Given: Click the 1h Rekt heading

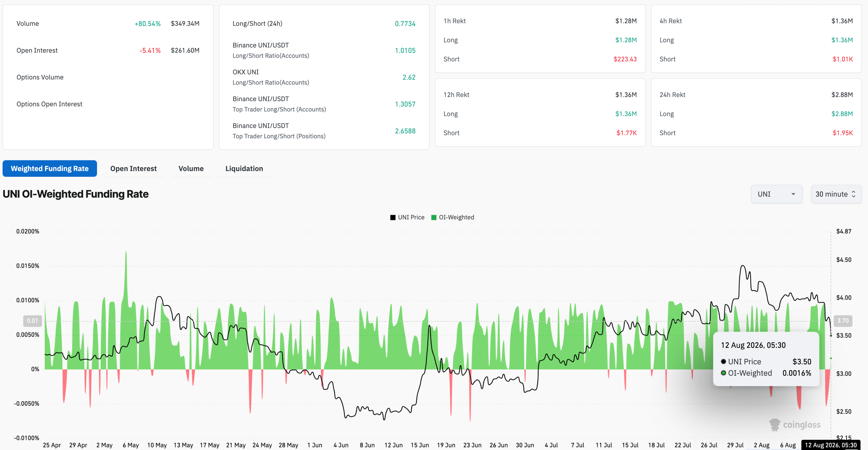Looking at the screenshot, I should tap(455, 21).
